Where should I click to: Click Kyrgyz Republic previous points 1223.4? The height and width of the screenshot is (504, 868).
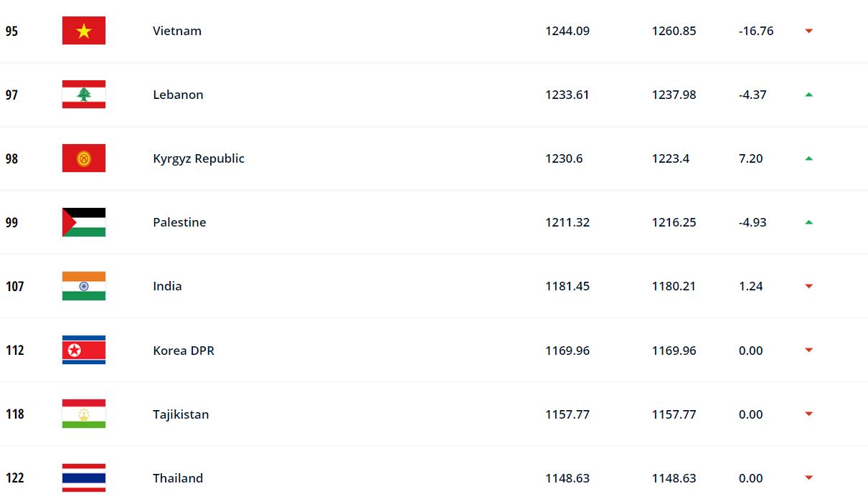(671, 158)
